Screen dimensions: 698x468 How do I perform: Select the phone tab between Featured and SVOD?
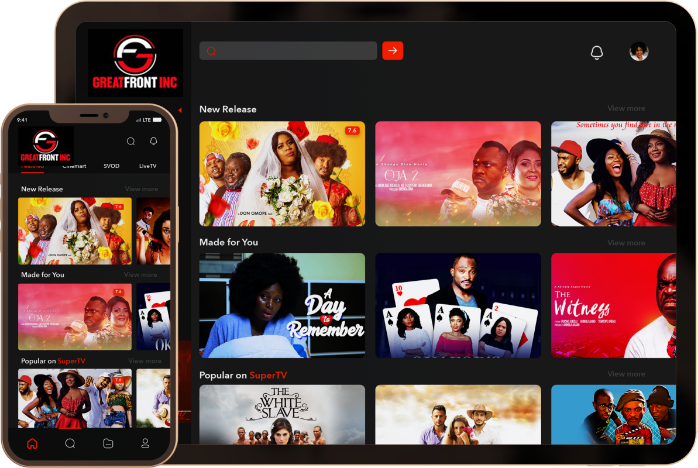[x=74, y=167]
